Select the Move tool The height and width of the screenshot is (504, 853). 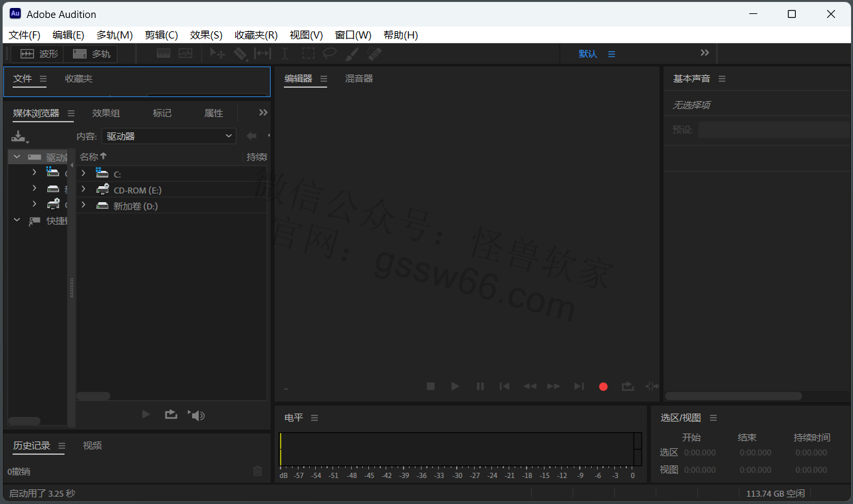tap(217, 53)
